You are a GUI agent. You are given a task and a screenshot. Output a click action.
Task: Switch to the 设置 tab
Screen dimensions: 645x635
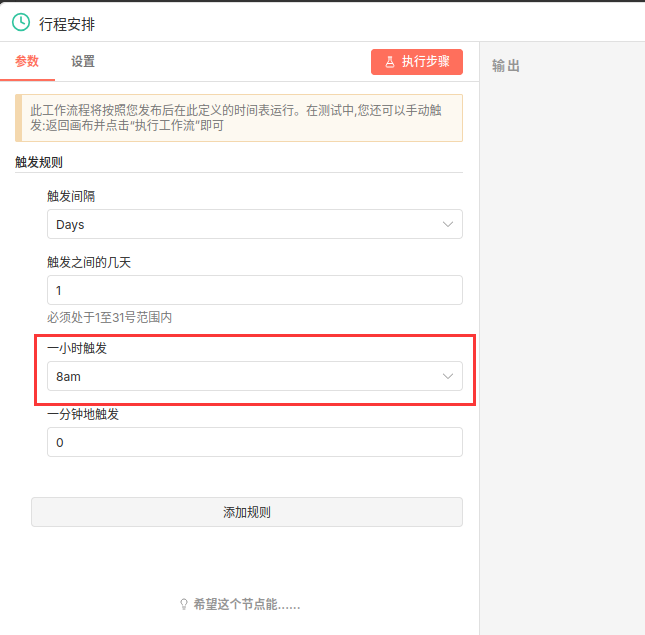click(83, 61)
